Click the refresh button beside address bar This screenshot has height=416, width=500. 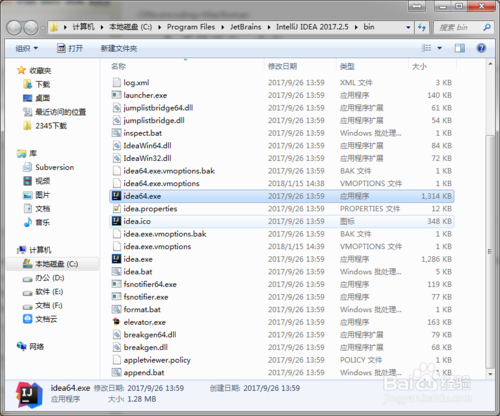pos(422,27)
